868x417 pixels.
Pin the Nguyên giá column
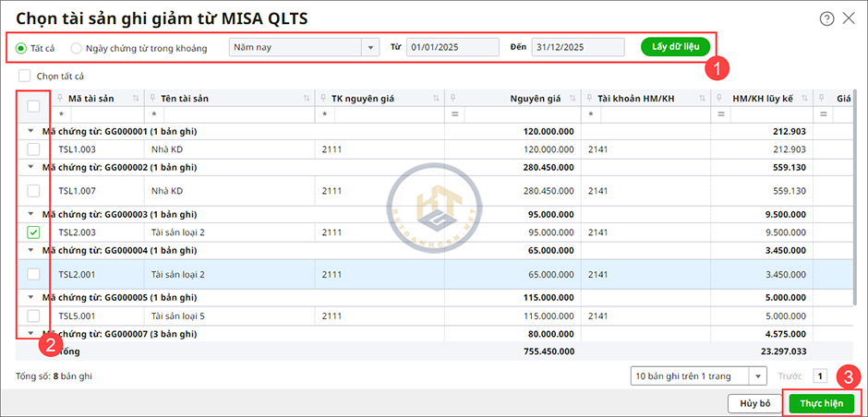452,98
